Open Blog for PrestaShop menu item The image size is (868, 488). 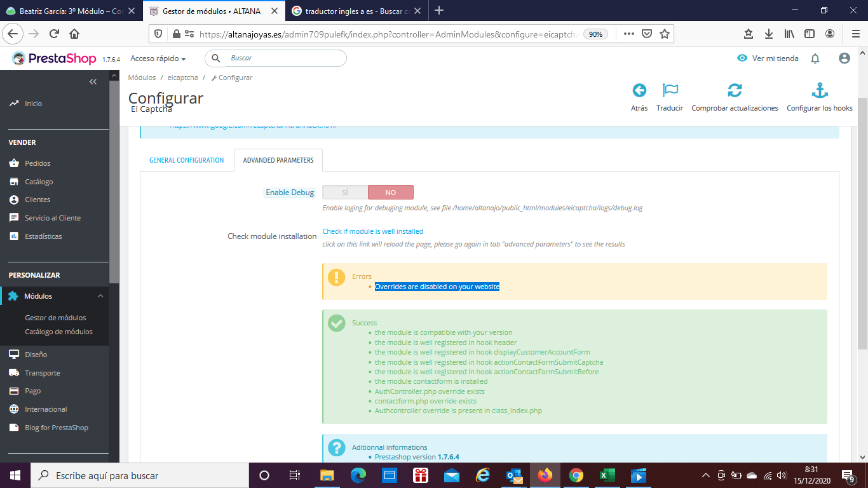57,428
